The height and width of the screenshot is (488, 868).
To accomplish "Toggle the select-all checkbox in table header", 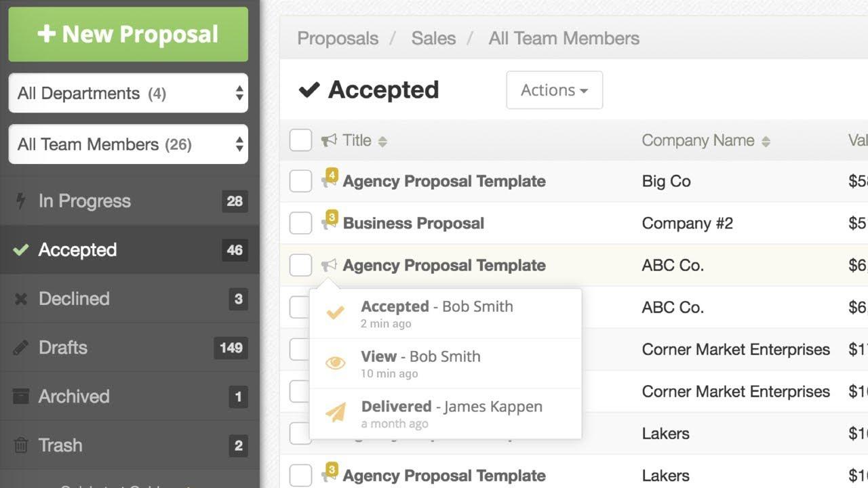I will (x=300, y=140).
